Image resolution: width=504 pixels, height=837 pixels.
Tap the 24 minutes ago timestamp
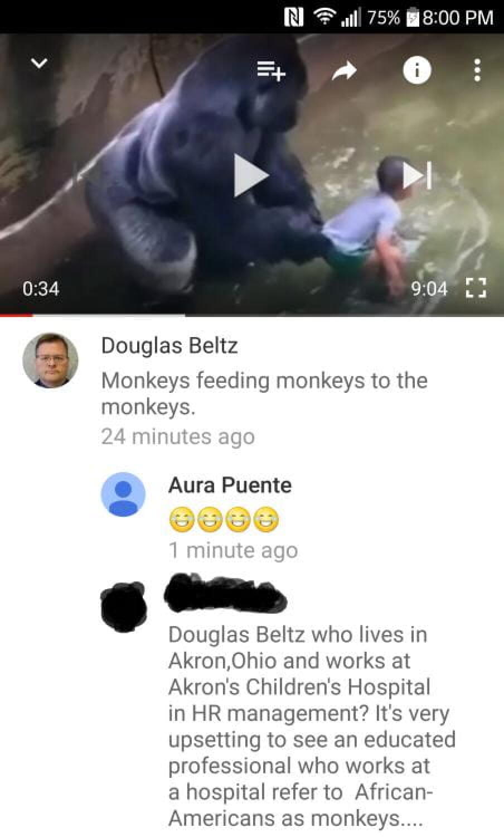point(178,436)
